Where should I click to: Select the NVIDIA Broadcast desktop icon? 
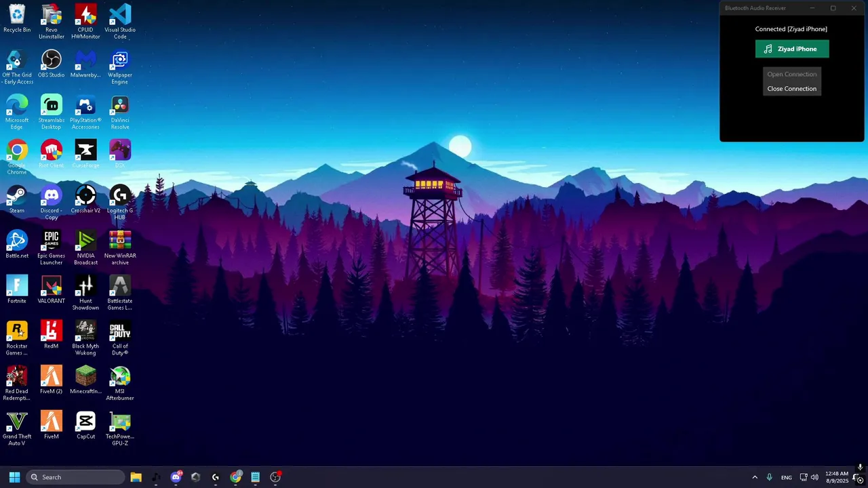click(x=85, y=248)
